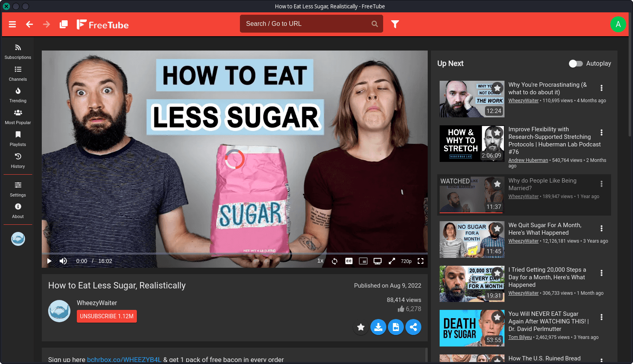The width and height of the screenshot is (633, 364).
Task: Open playback speed 1x selector
Action: coord(320,261)
